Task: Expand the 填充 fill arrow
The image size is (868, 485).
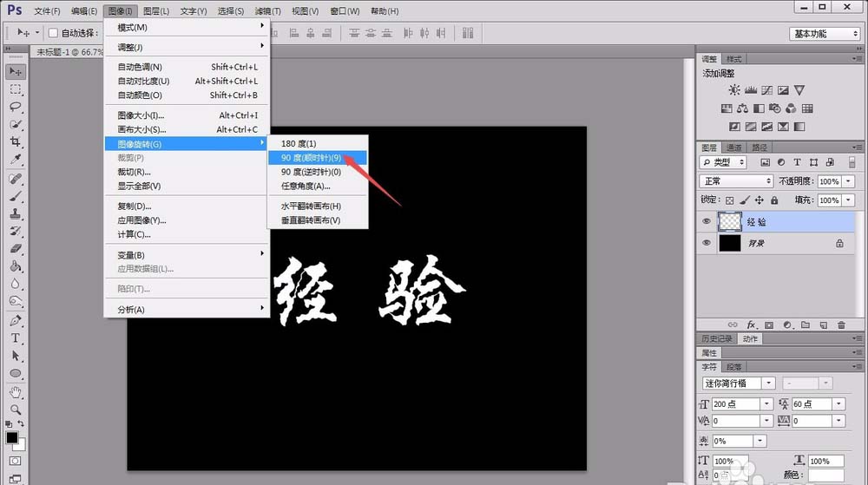Action: [848, 200]
